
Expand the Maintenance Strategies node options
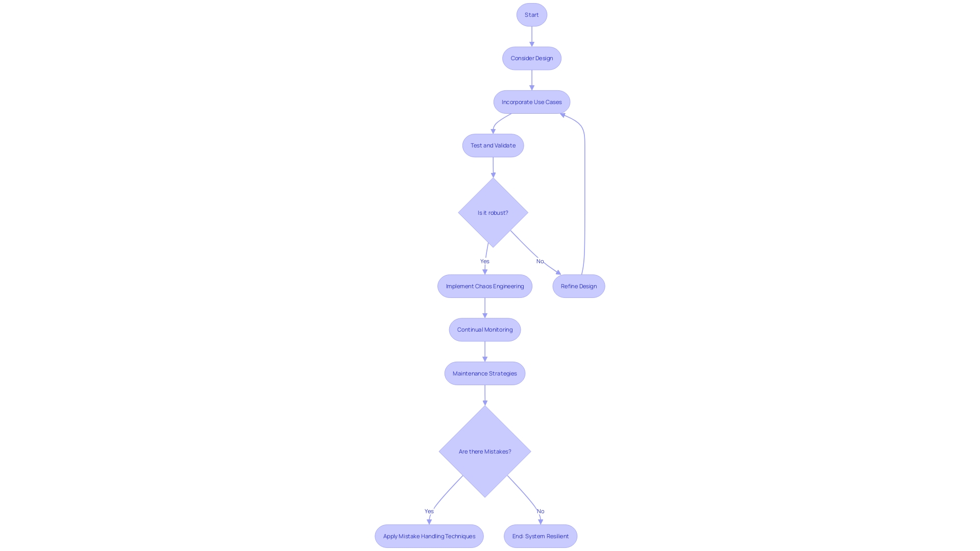484,373
